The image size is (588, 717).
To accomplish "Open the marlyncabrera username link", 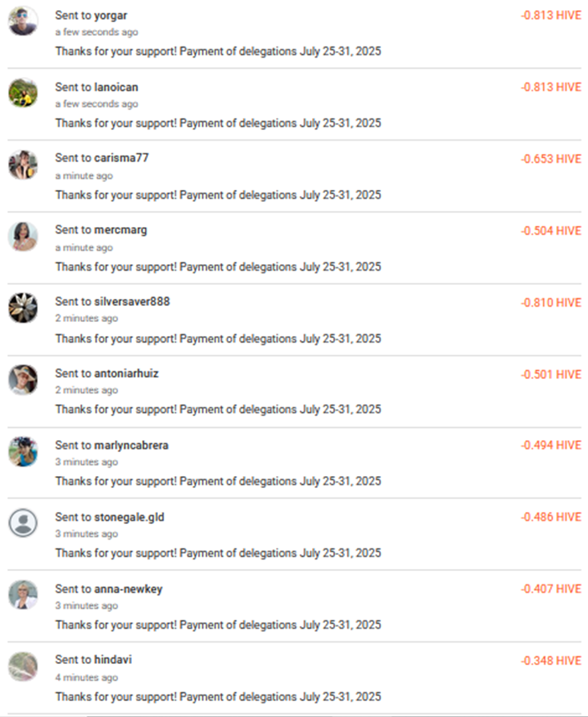I will (131, 445).
